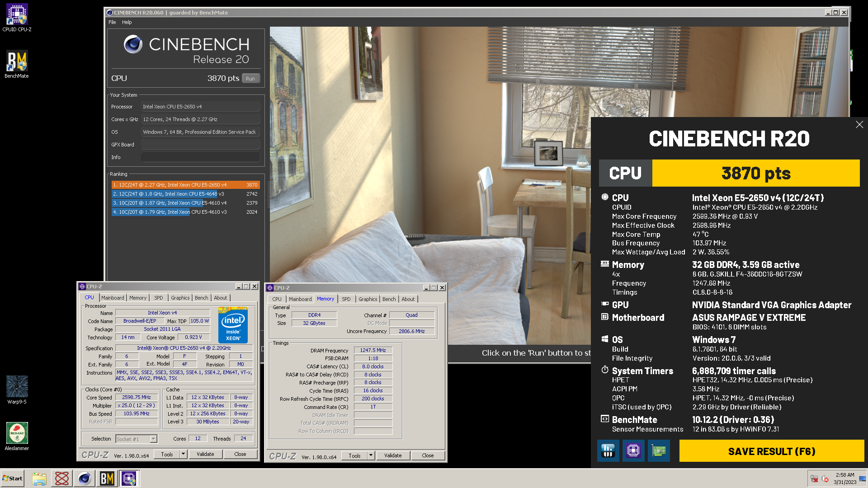
Task: Click Close button in right CPU-Z window
Action: pyautogui.click(x=428, y=455)
